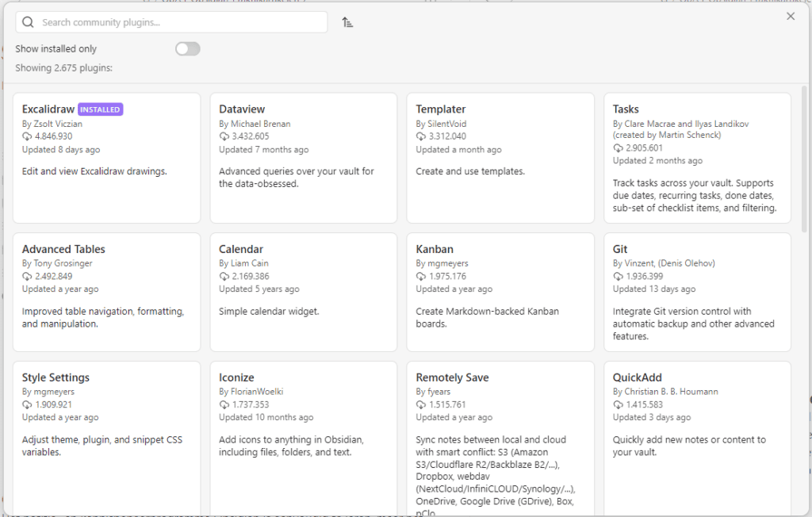Click 'Updated 8 days ago' text
The width and height of the screenshot is (812, 517).
click(x=60, y=150)
